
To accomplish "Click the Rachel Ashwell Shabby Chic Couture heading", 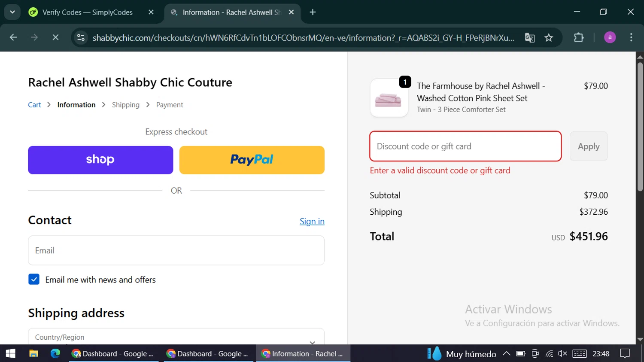I will tap(130, 82).
